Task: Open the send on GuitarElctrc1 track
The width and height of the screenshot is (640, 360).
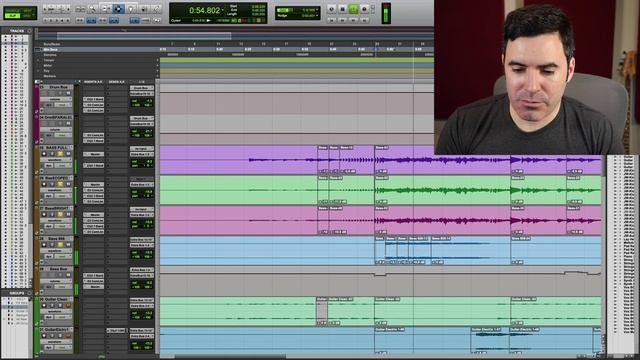Action: pos(117,330)
